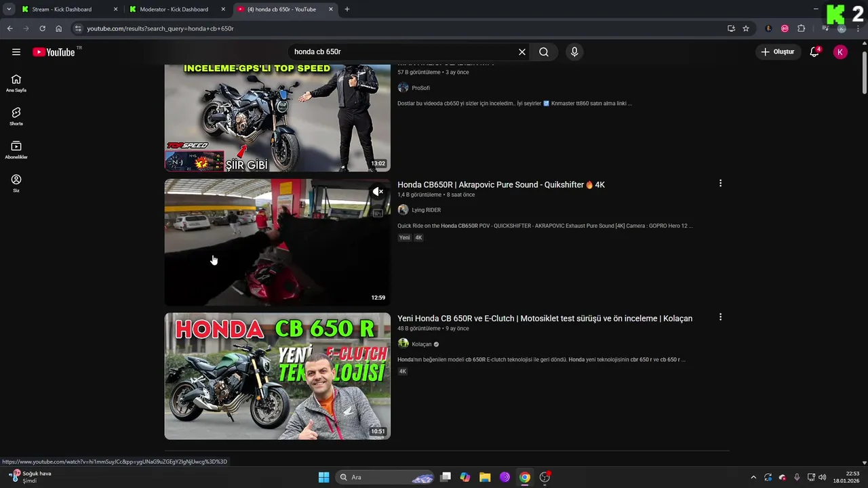Open Abonelikler from the sidebar
The width and height of the screenshot is (868, 488).
click(x=16, y=150)
